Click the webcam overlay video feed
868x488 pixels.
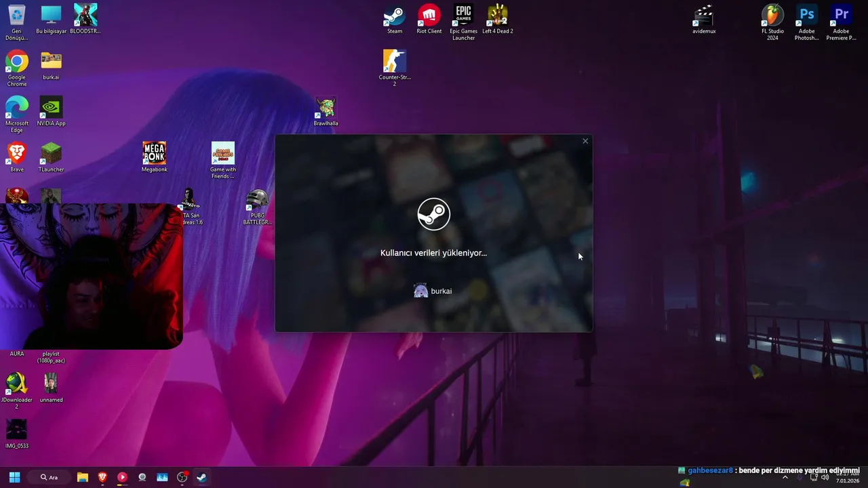tap(91, 276)
